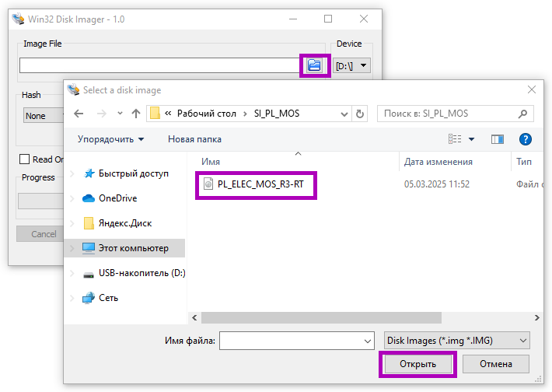Go forward using the right arrow
The image size is (552, 392).
point(102,114)
